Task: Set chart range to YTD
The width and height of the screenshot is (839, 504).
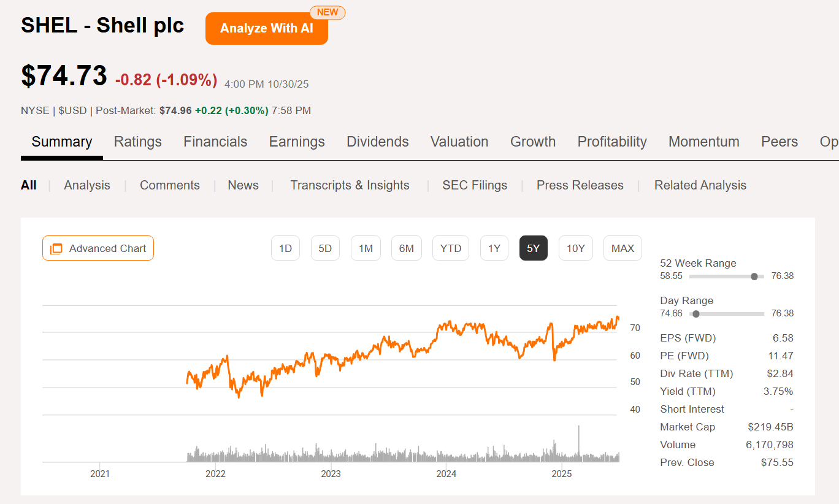Action: [x=451, y=248]
